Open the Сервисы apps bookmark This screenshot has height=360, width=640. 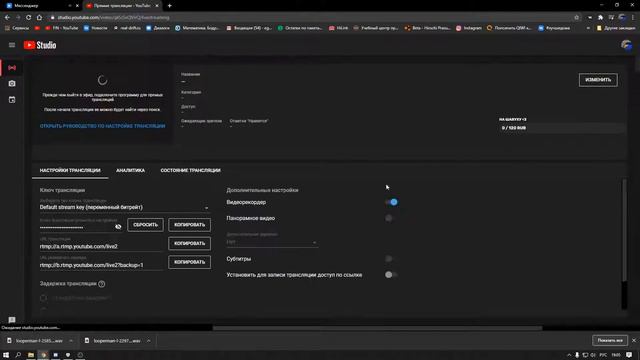coord(17,28)
